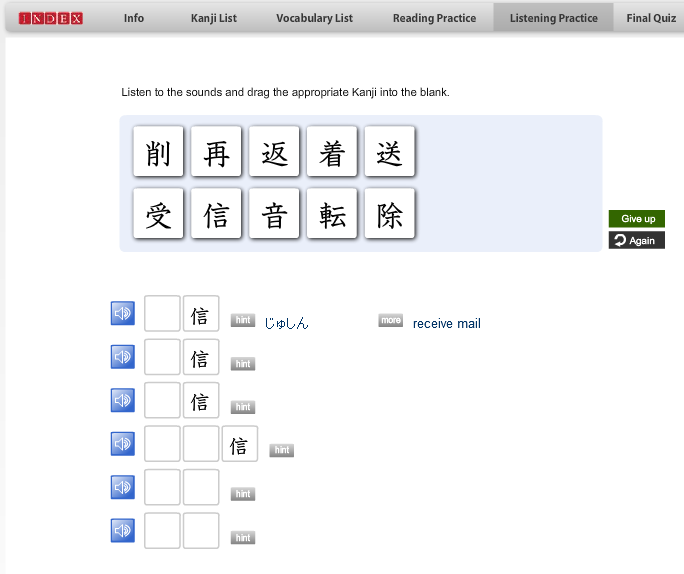Image resolution: width=684 pixels, height=574 pixels.
Task: Click the first blank in the last row
Action: point(162,530)
